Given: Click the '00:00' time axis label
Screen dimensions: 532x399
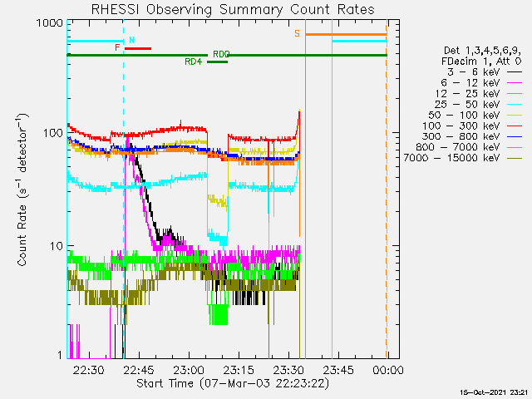Looking at the screenshot, I should tap(388, 370).
